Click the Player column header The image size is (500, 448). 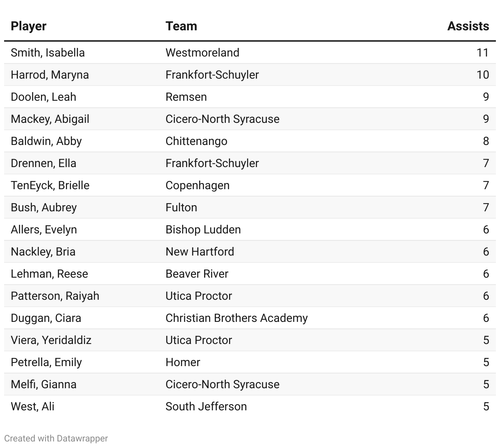click(x=28, y=26)
